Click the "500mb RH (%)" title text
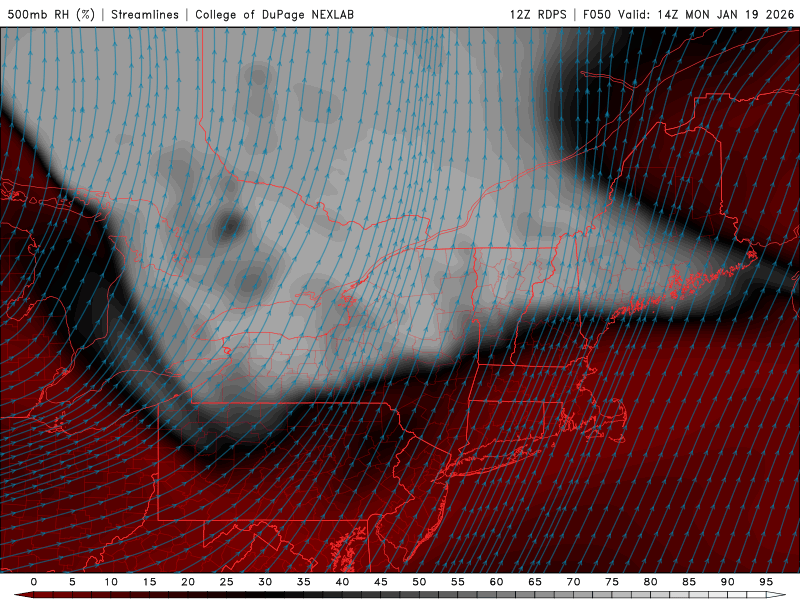Image resolution: width=800 pixels, height=600 pixels. click(x=51, y=14)
